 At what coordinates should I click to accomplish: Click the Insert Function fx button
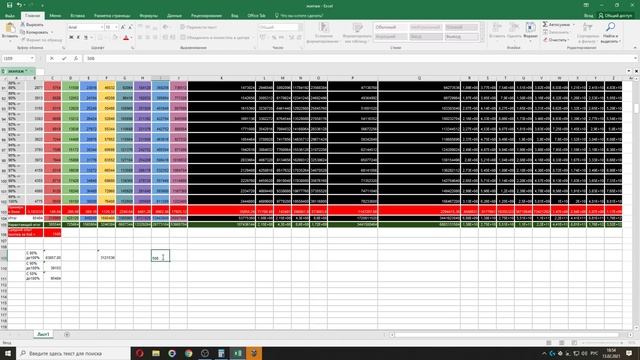76,58
